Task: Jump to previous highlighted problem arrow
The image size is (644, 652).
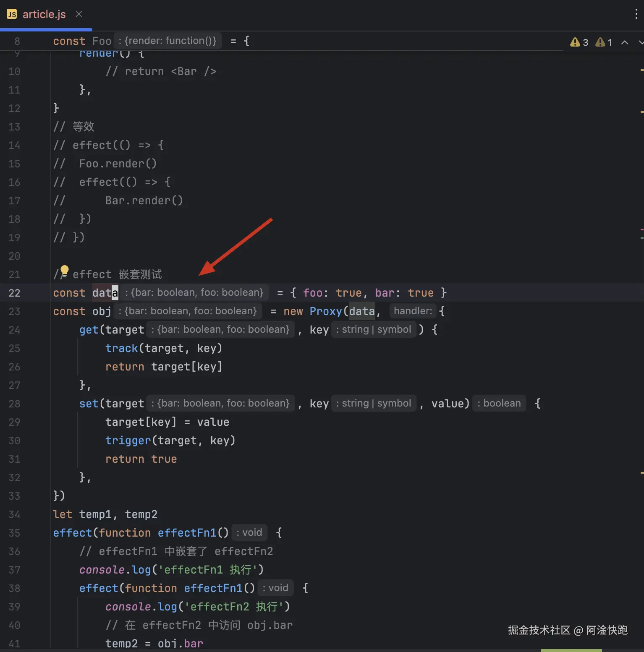Action: pos(624,42)
